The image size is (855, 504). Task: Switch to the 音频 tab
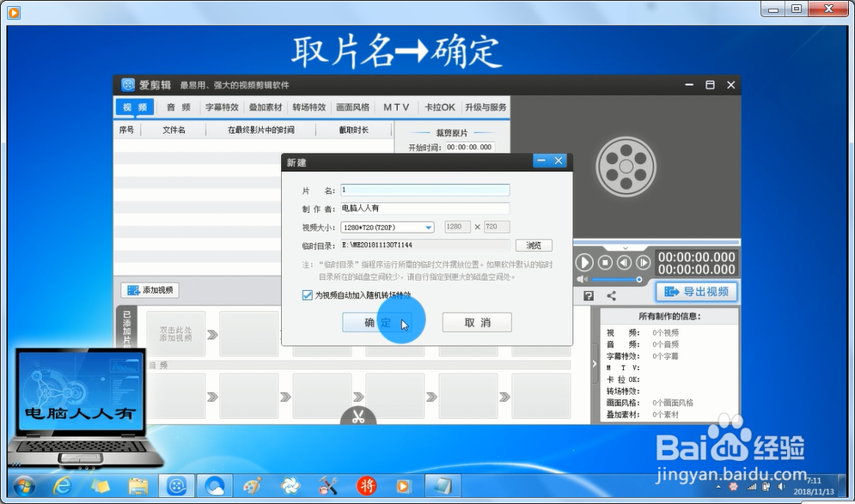(x=178, y=107)
